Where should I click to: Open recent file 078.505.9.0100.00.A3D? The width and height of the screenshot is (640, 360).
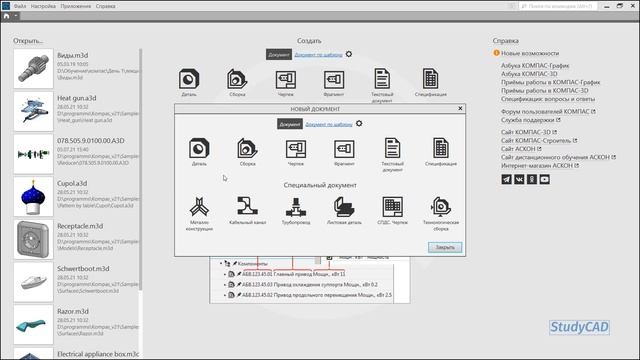76,154
